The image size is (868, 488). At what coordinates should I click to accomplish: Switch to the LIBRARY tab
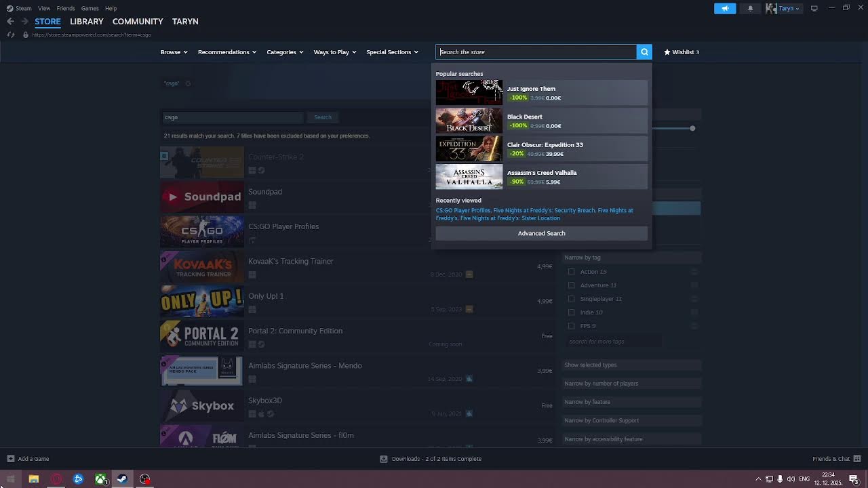click(x=87, y=22)
